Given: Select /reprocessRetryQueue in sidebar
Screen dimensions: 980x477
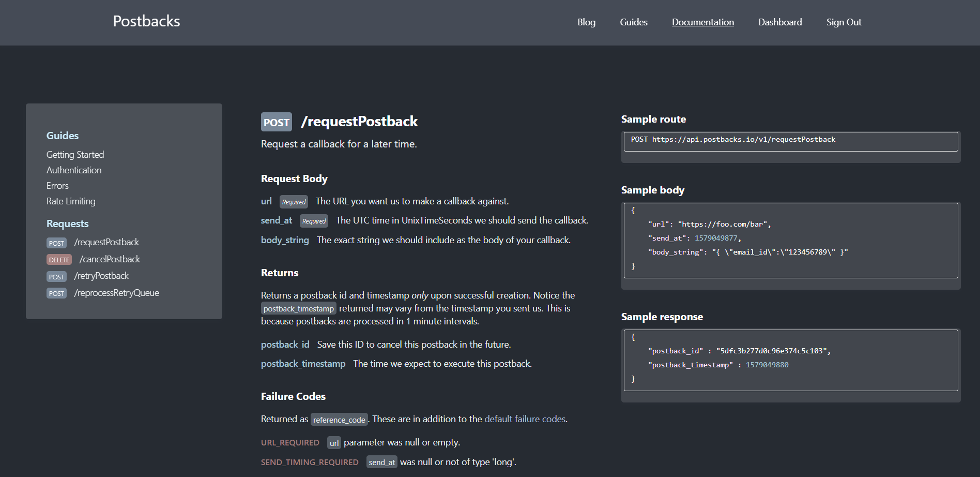Looking at the screenshot, I should [116, 293].
